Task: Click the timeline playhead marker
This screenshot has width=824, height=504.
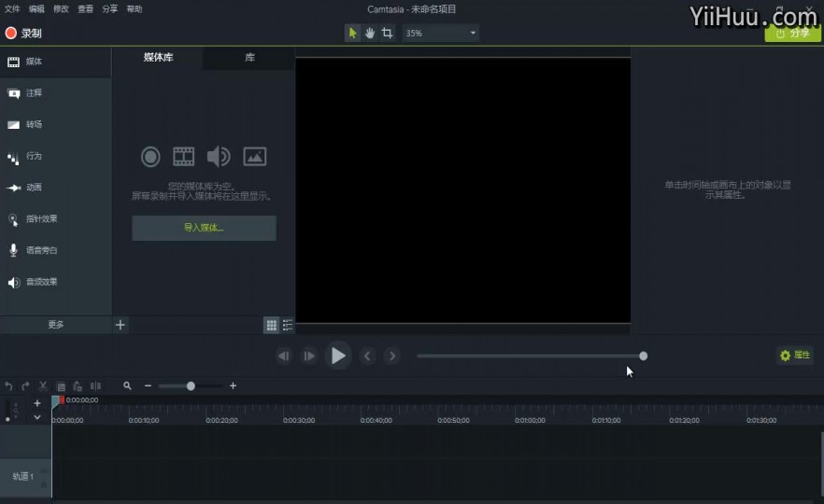Action: (57, 401)
